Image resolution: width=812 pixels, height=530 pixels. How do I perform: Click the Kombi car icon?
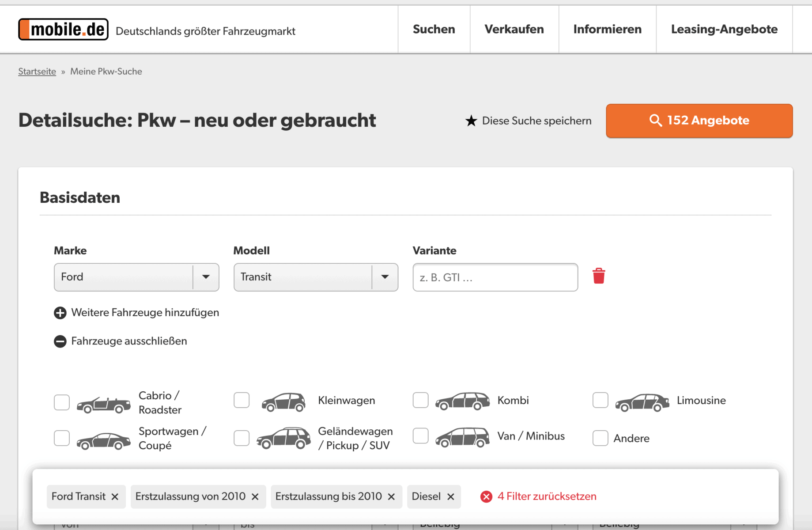[x=462, y=401]
